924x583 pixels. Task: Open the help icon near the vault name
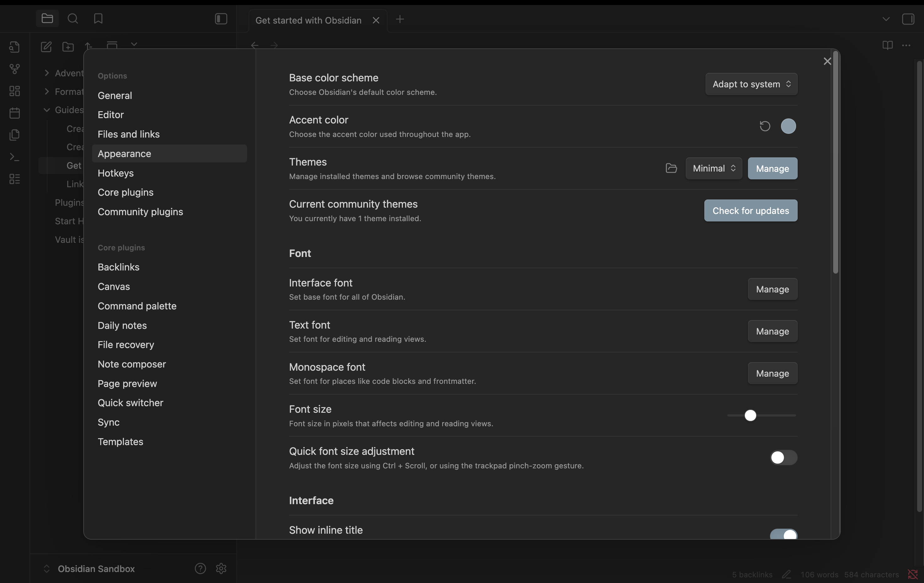(x=200, y=569)
